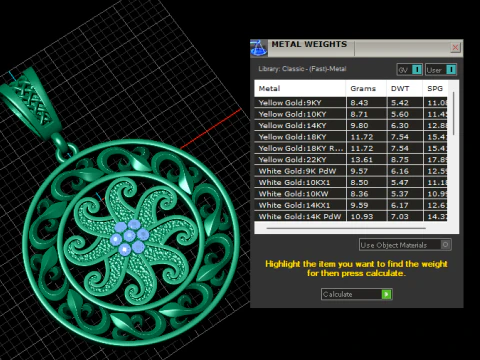Click the 10.93 grams value

361,217
